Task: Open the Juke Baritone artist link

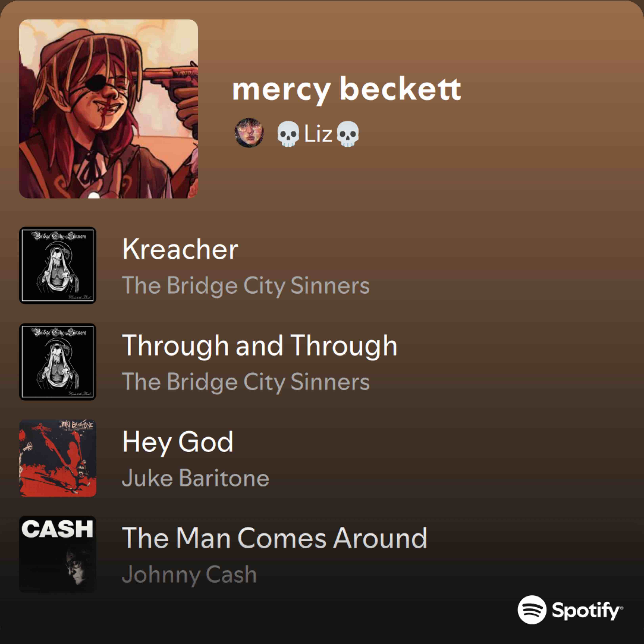Action: pyautogui.click(x=196, y=478)
